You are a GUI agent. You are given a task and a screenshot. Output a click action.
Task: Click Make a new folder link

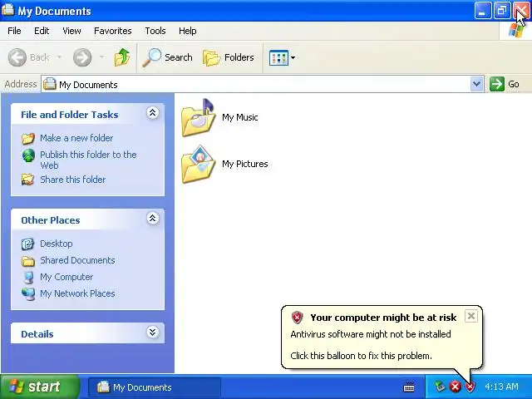point(76,138)
